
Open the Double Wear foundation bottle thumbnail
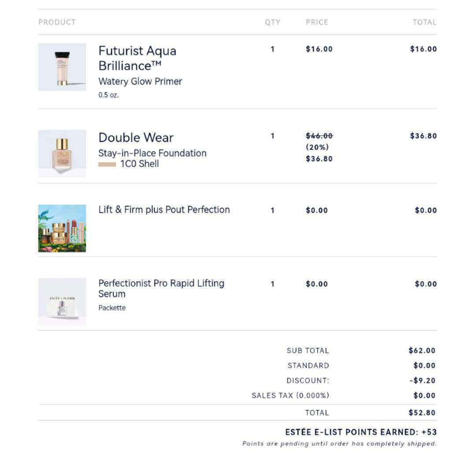tap(62, 153)
